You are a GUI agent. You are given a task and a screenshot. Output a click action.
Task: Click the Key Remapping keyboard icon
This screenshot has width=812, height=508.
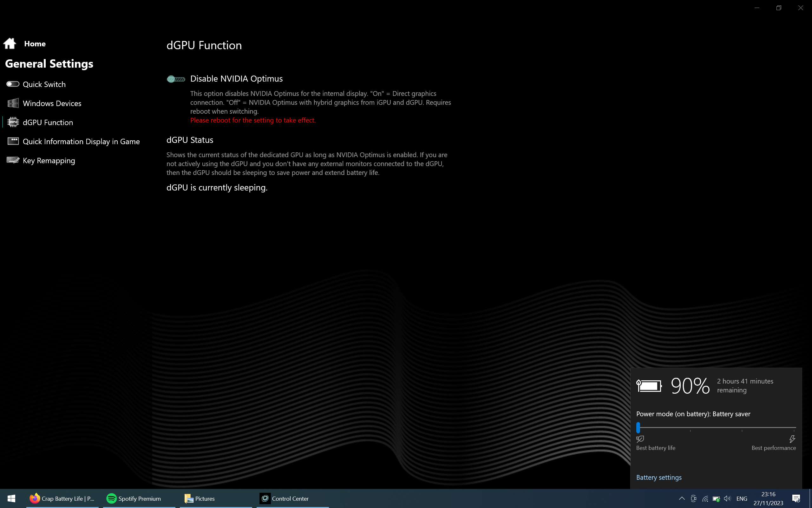13,160
